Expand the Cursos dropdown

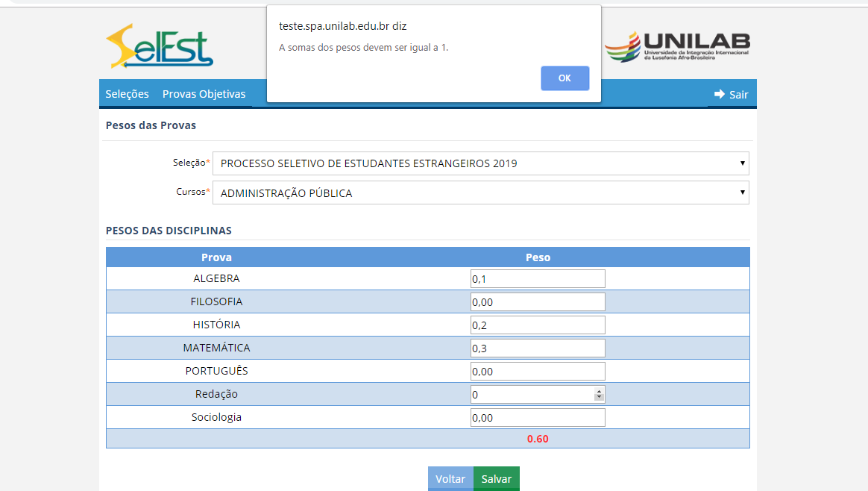click(x=480, y=193)
